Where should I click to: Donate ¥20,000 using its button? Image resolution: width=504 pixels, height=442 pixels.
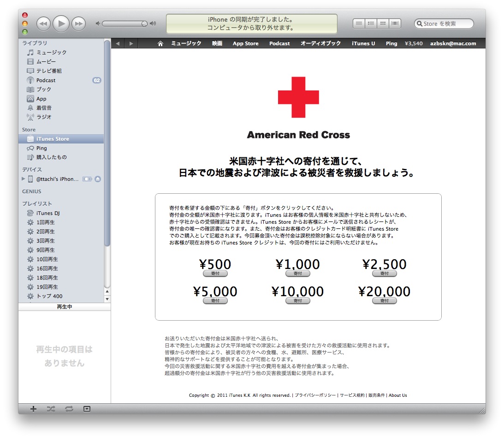tap(384, 301)
